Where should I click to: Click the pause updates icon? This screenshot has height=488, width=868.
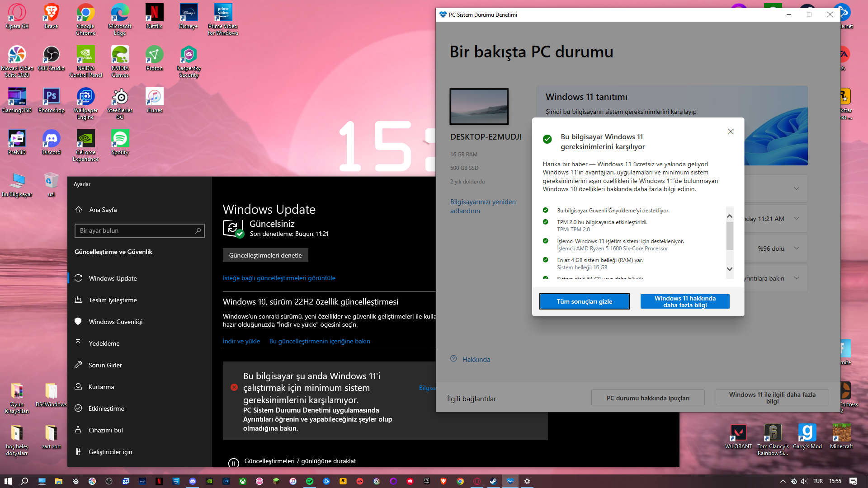[233, 463]
